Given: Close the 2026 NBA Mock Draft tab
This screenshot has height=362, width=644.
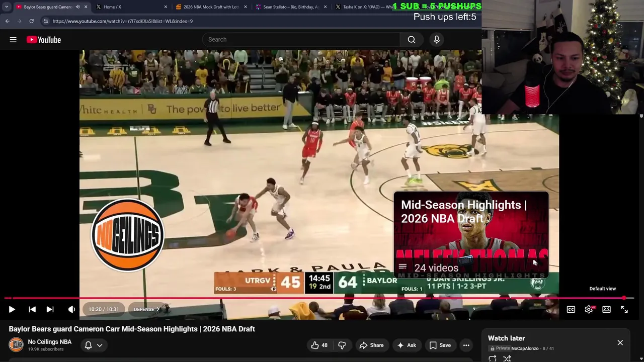Looking at the screenshot, I should coord(246,7).
